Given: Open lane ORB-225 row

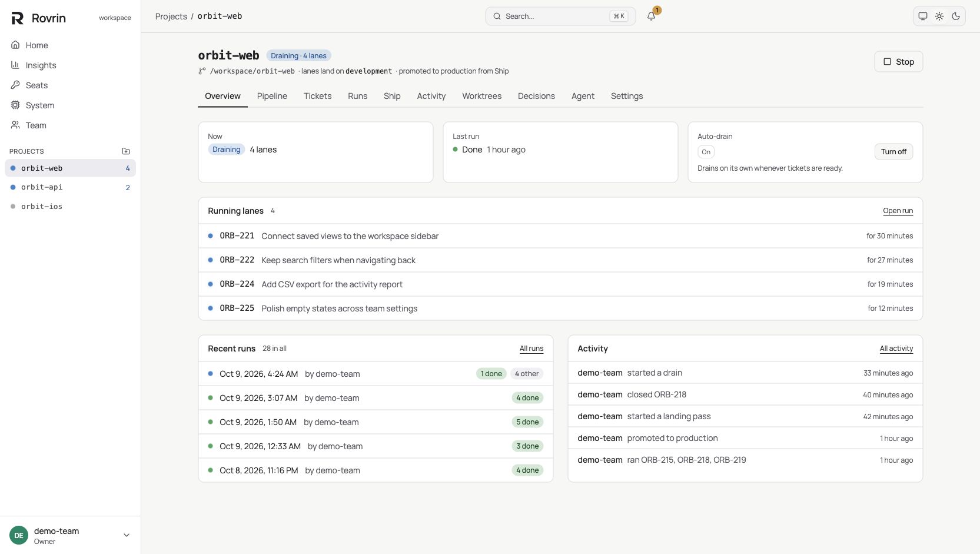Looking at the screenshot, I should pyautogui.click(x=560, y=308).
